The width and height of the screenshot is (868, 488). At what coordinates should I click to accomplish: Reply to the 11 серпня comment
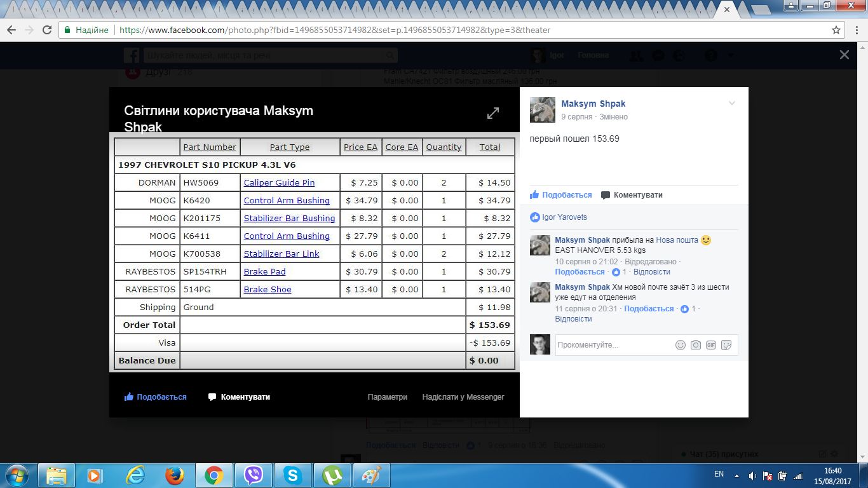(574, 319)
